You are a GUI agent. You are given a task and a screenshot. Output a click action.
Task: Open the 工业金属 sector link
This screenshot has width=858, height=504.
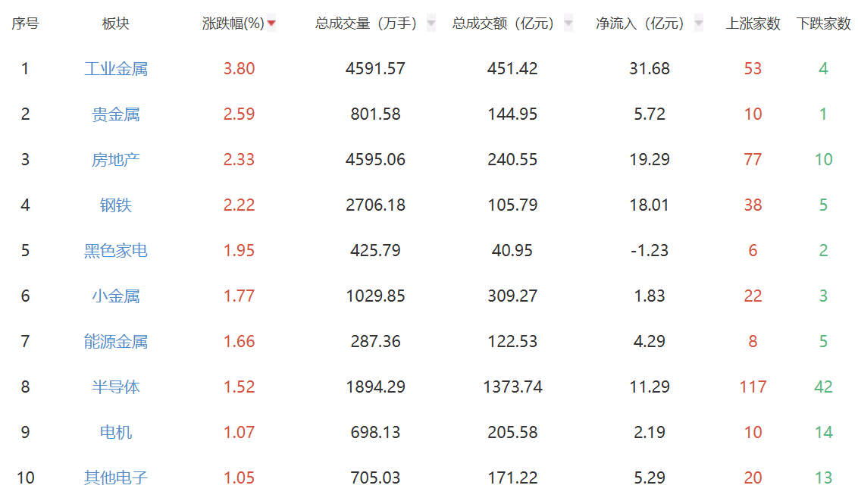116,69
